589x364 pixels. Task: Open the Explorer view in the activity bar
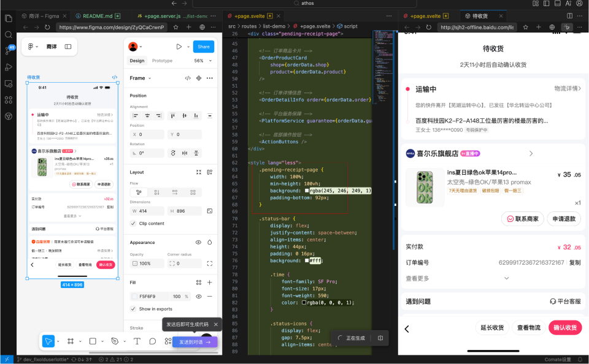[x=8, y=18]
